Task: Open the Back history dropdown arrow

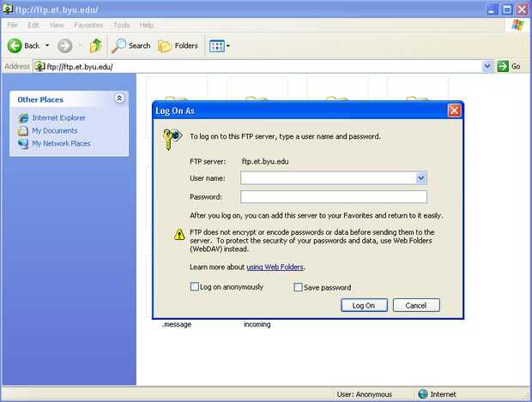Action: coord(47,45)
